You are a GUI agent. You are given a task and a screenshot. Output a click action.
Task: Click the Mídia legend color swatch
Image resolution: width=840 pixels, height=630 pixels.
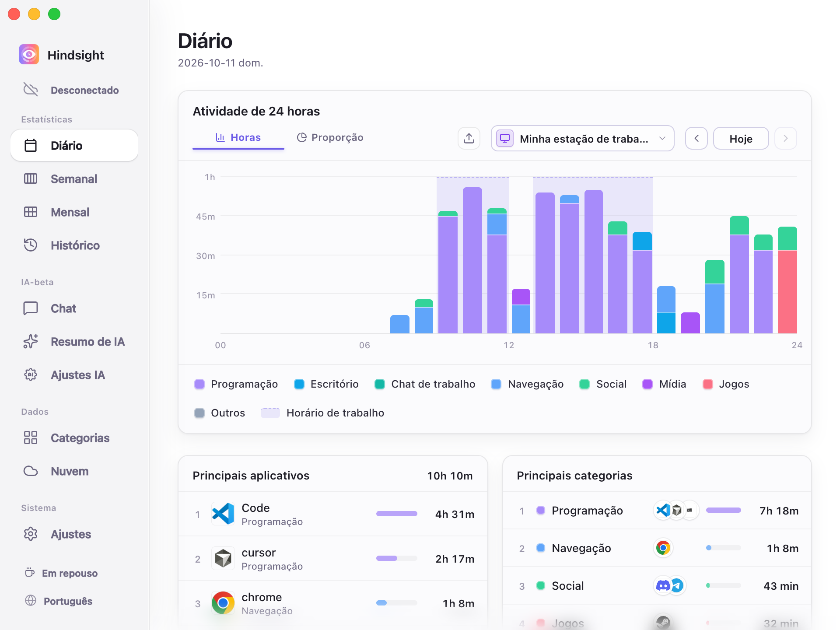pos(647,384)
